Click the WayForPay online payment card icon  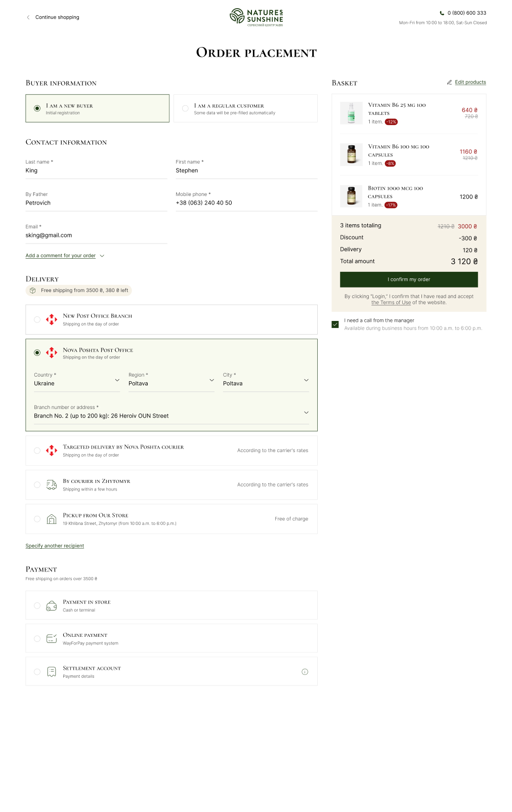[52, 639]
